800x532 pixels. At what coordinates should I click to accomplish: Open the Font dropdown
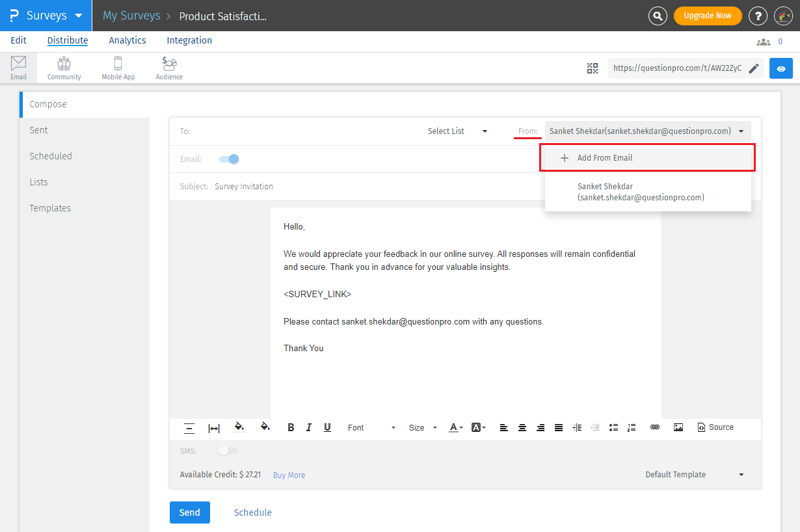point(371,427)
